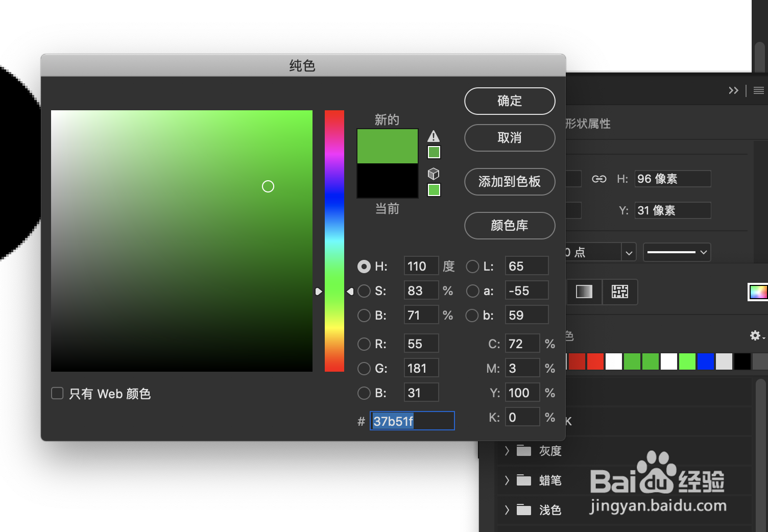Image resolution: width=768 pixels, height=532 pixels.
Task: Open the rainbow color picker icon
Action: point(758,292)
